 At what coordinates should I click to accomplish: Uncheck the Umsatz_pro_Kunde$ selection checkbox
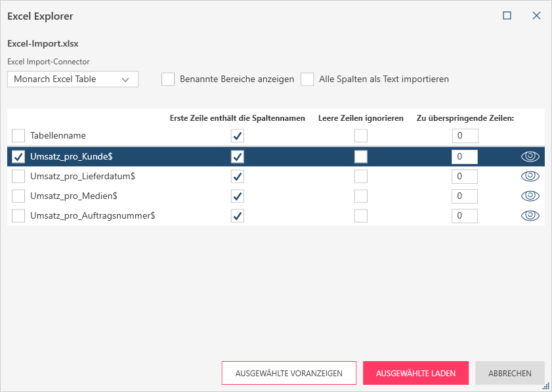(18, 157)
